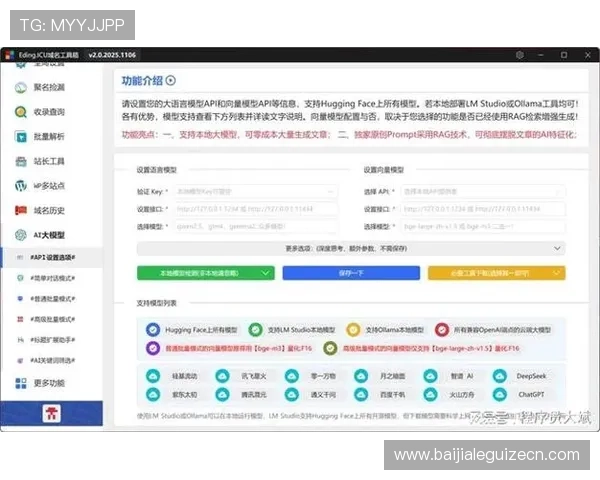Open the 域名历史 sidebar item
The image size is (600, 480).
(x=40, y=210)
